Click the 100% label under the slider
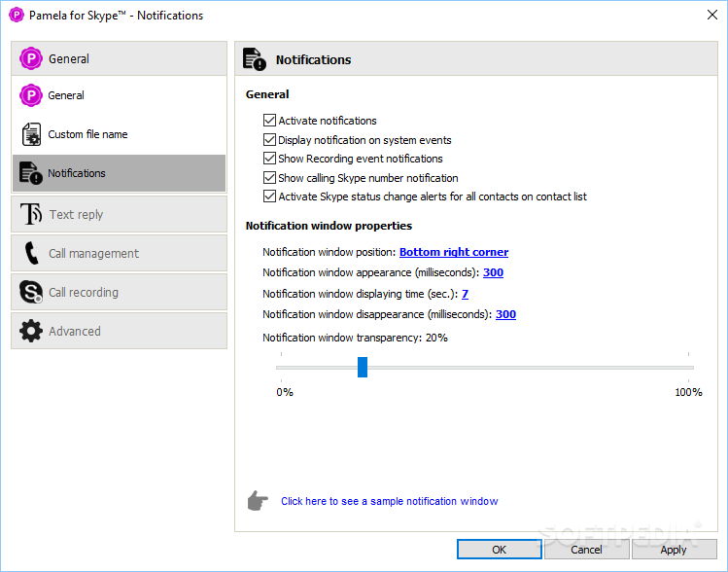Screen dimensions: 728x572 pos(688,392)
